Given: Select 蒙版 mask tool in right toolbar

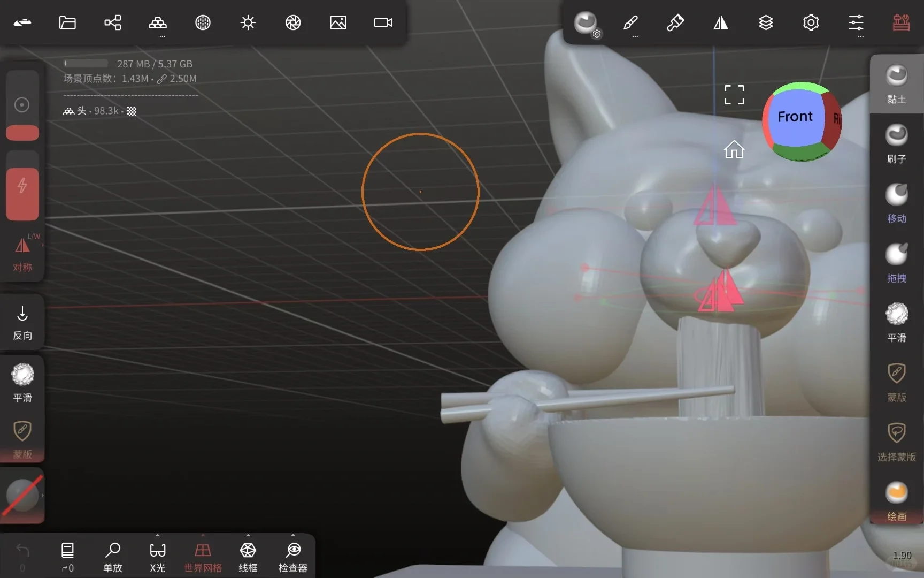Looking at the screenshot, I should coord(897,382).
